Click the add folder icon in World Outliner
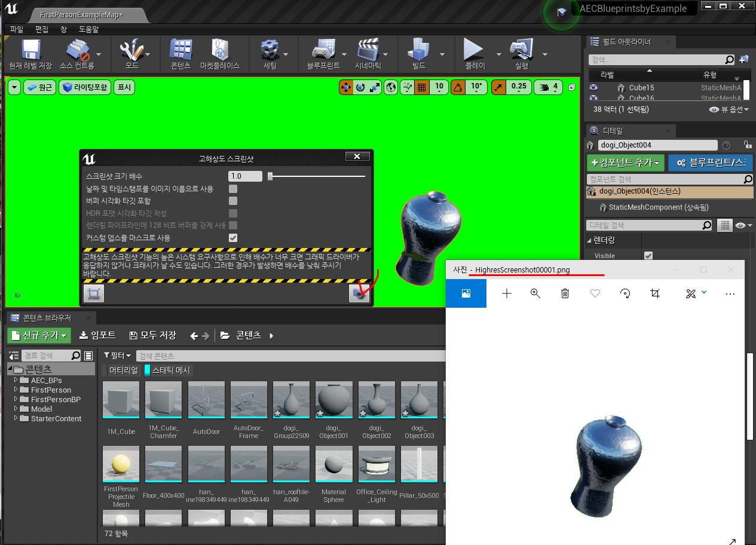This screenshot has height=545, width=756. (x=744, y=60)
